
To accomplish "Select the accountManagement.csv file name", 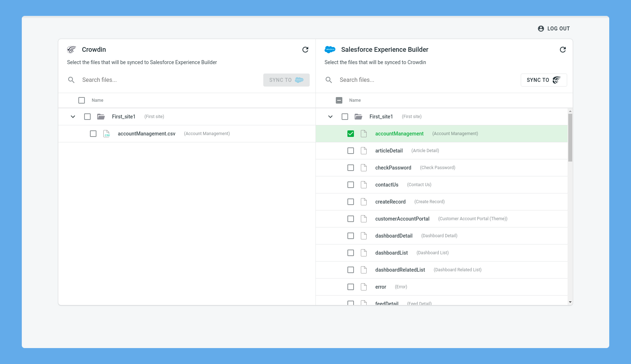I will [147, 134].
